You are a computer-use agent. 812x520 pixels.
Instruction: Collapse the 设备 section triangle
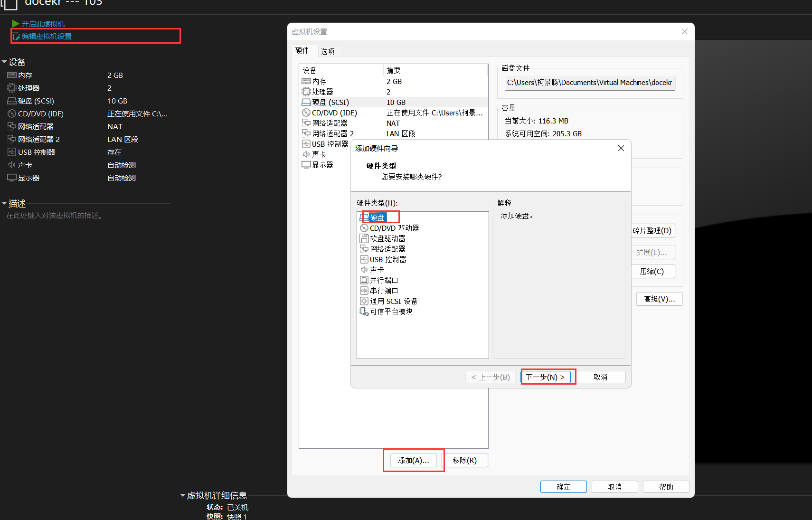[4, 62]
